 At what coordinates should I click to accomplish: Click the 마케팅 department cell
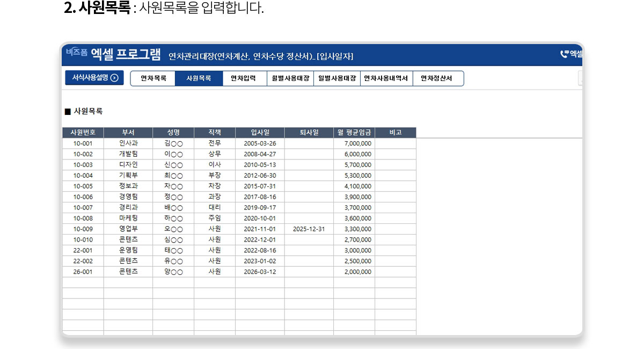[x=128, y=219]
